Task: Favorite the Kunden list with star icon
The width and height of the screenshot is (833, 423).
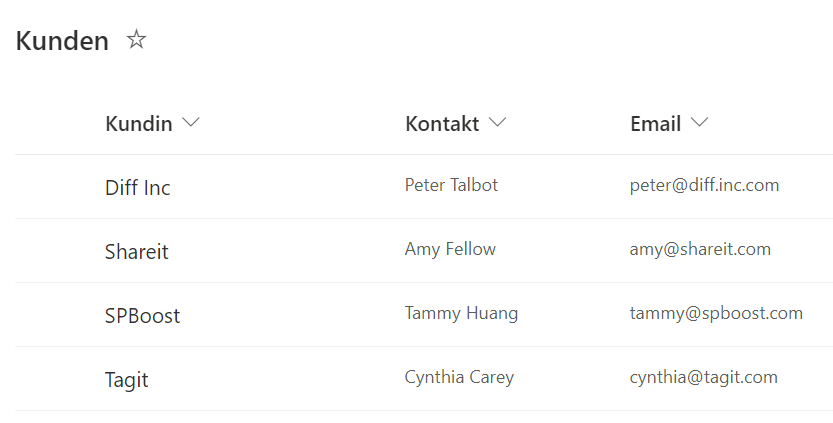Action: tap(137, 40)
